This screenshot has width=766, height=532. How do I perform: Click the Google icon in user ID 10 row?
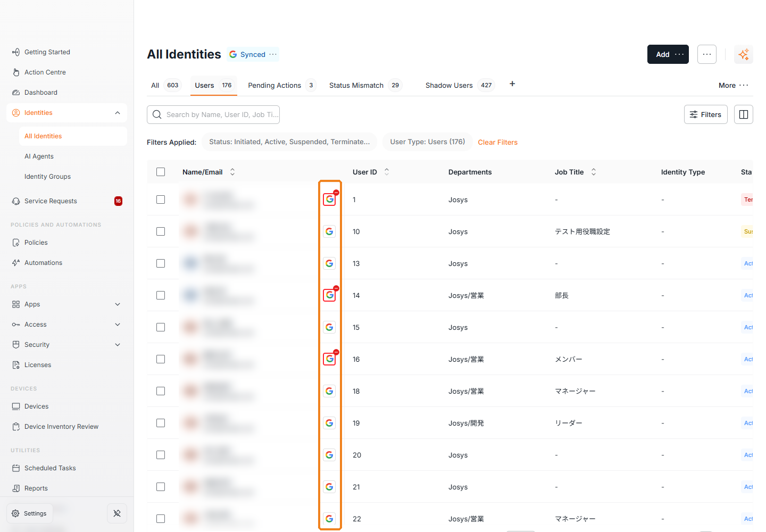tap(330, 231)
